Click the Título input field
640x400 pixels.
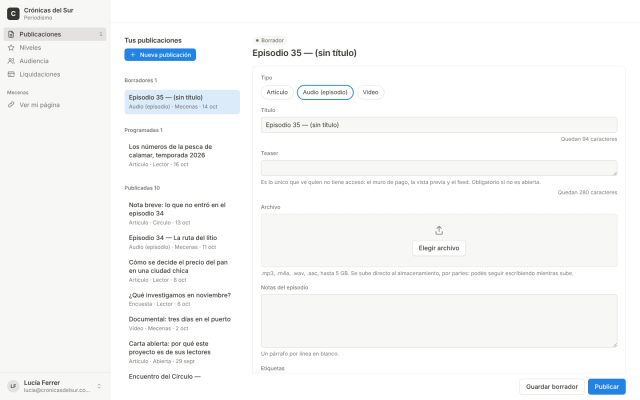coord(439,125)
